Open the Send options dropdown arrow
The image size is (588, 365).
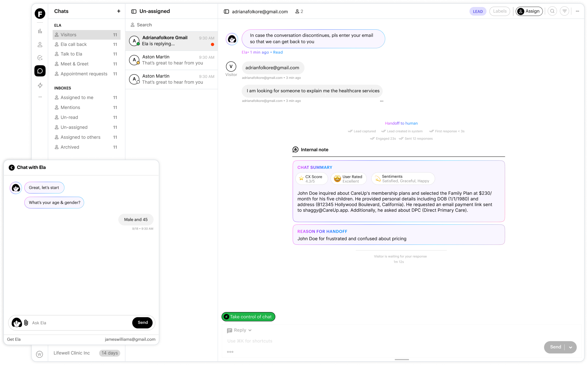point(571,347)
